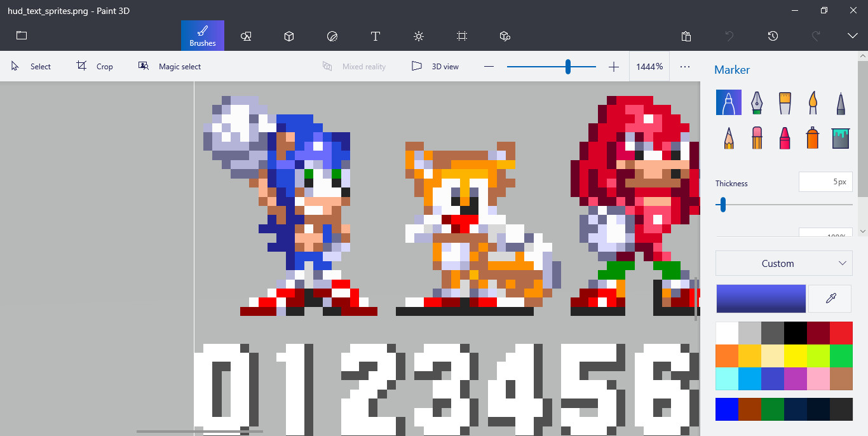This screenshot has width=868, height=436.
Task: Open the Custom color palette dropdown
Action: [783, 263]
